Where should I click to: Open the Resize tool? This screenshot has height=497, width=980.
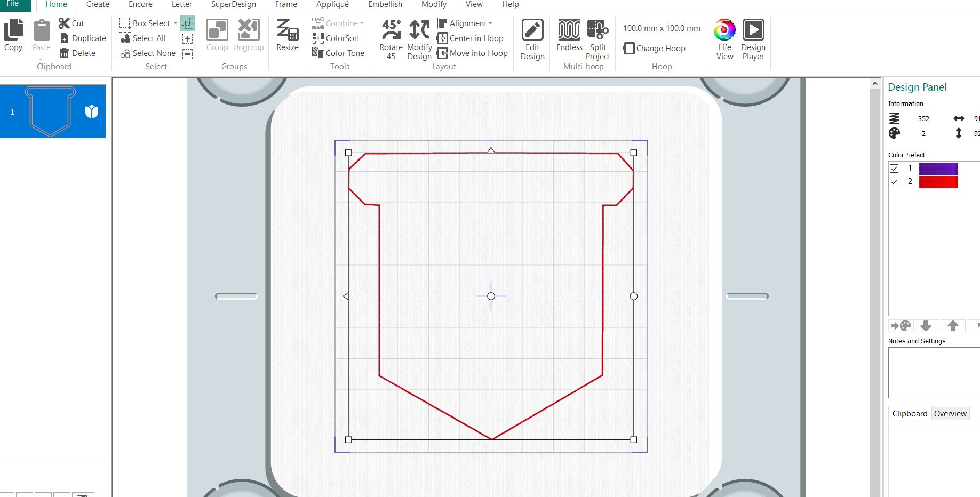point(287,35)
